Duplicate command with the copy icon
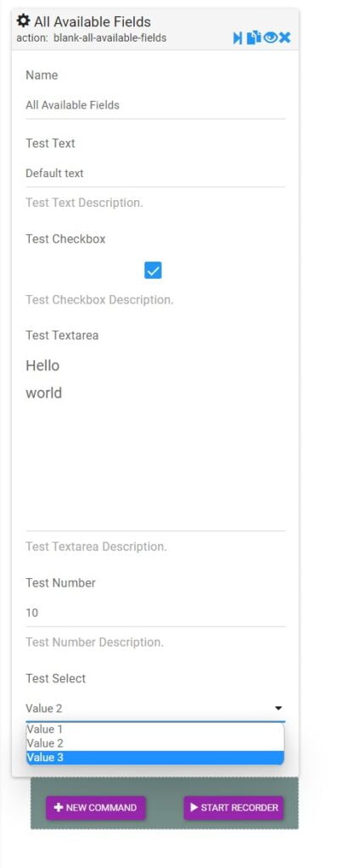 (x=254, y=38)
